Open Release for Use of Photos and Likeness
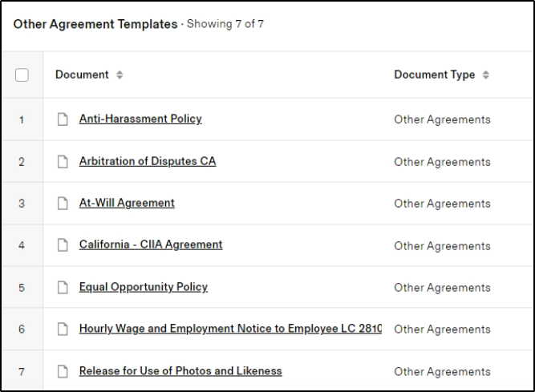Image resolution: width=535 pixels, height=392 pixels. 180,371
